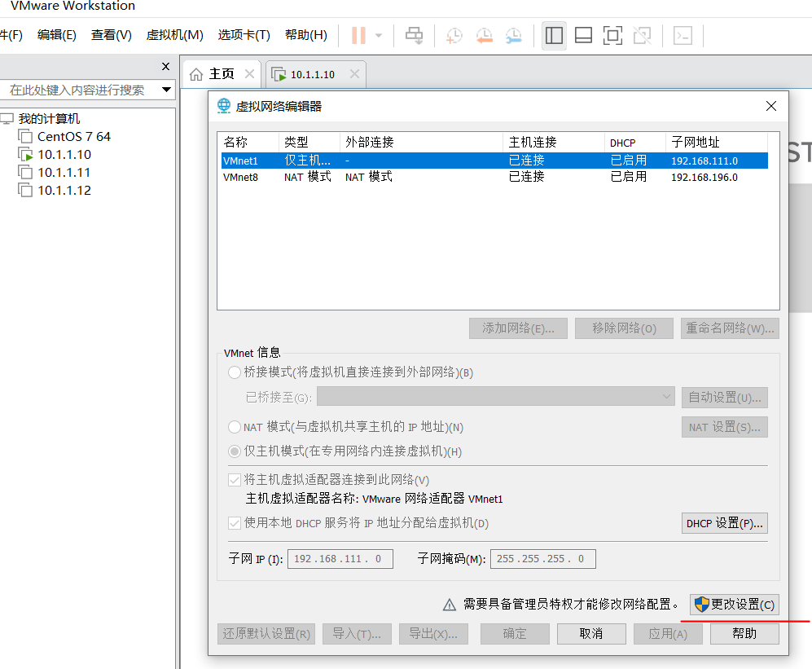
Task: Toggle 将主机虚拟适配器连接到此网络 checkbox
Action: tap(235, 480)
